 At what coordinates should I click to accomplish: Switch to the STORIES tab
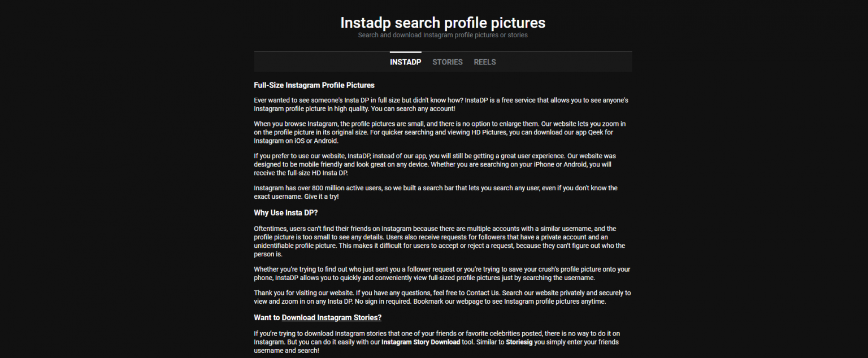(x=447, y=62)
